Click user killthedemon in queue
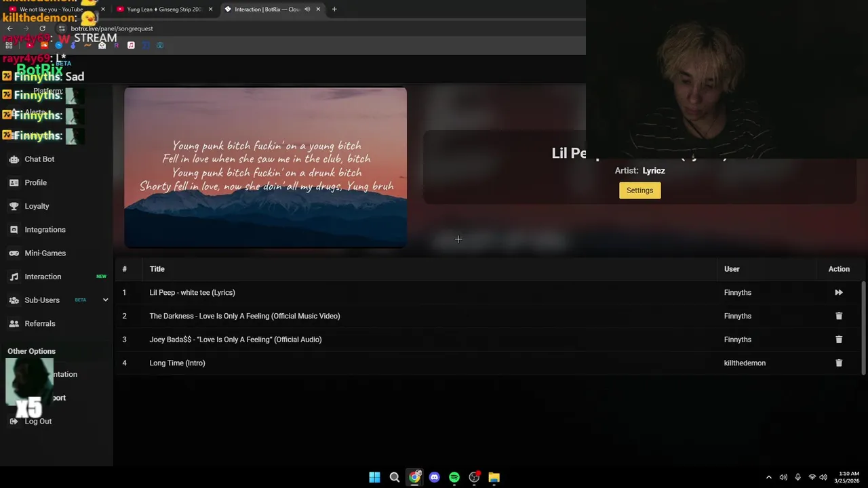 745,363
